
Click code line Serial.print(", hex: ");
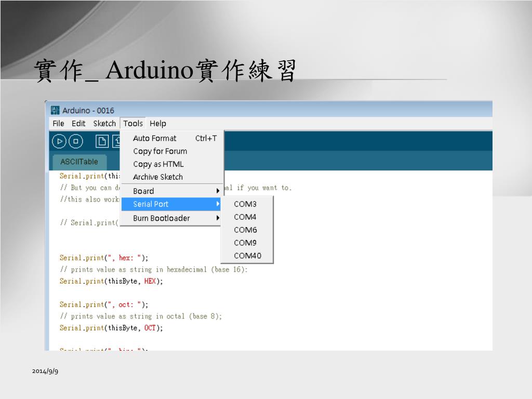(104, 258)
